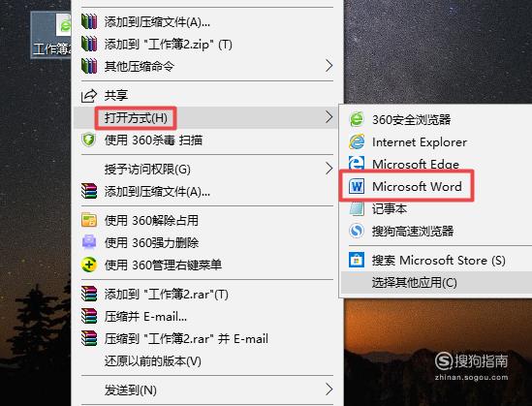Click the Microsoft Edge icon in submenu
The width and height of the screenshot is (532, 406).
[357, 163]
